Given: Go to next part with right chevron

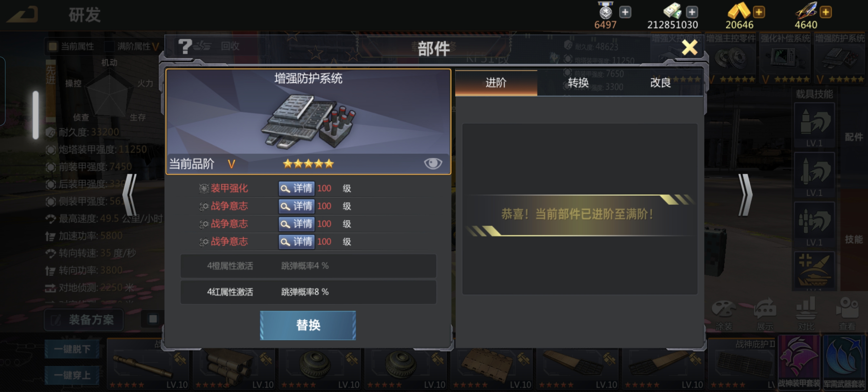Looking at the screenshot, I should pos(745,195).
